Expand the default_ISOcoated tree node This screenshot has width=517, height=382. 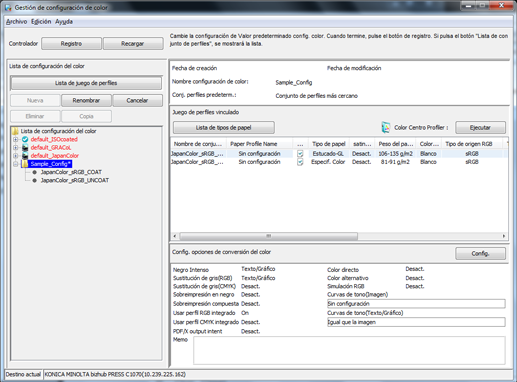[16, 139]
